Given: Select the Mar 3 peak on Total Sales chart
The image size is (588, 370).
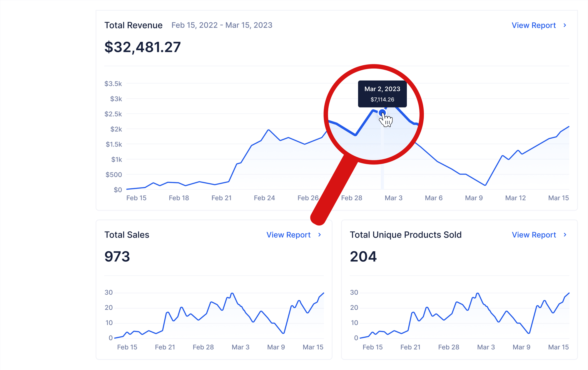Looking at the screenshot, I should (232, 293).
